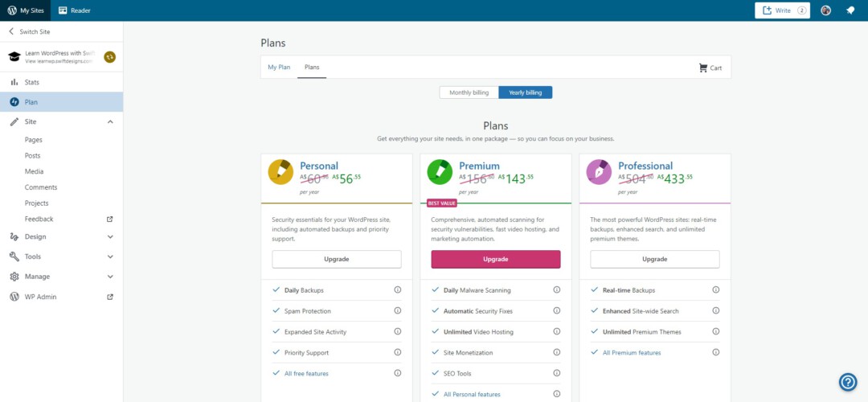The image size is (868, 402).
Task: Click the user profile avatar icon
Action: (825, 10)
